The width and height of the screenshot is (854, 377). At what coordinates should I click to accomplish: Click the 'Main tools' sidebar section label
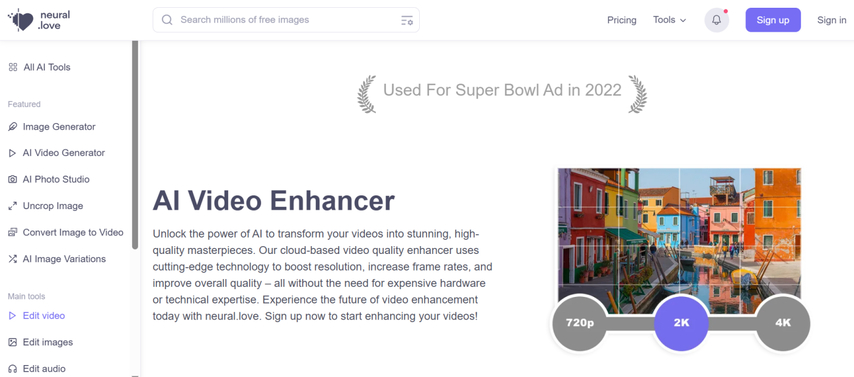[x=26, y=296]
